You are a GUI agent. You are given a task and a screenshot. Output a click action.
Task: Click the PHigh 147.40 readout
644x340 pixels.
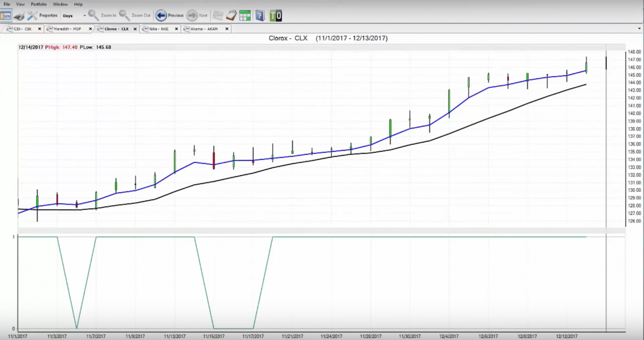tap(61, 47)
